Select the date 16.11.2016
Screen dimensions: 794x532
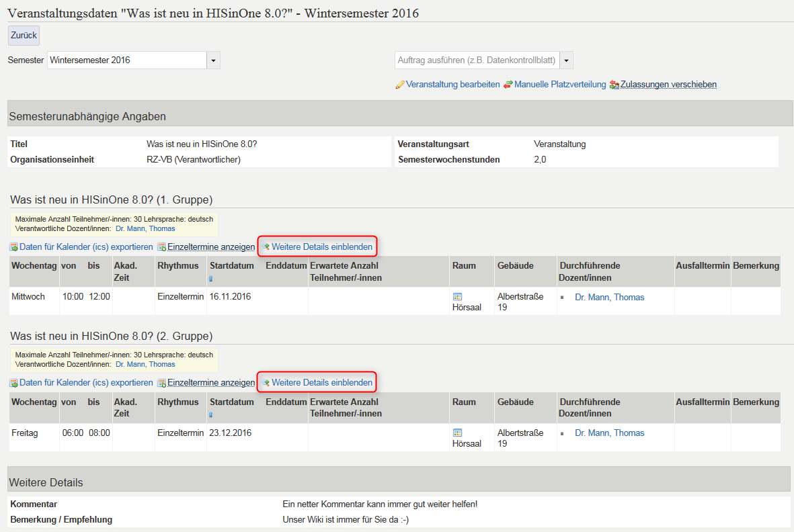coord(230,297)
